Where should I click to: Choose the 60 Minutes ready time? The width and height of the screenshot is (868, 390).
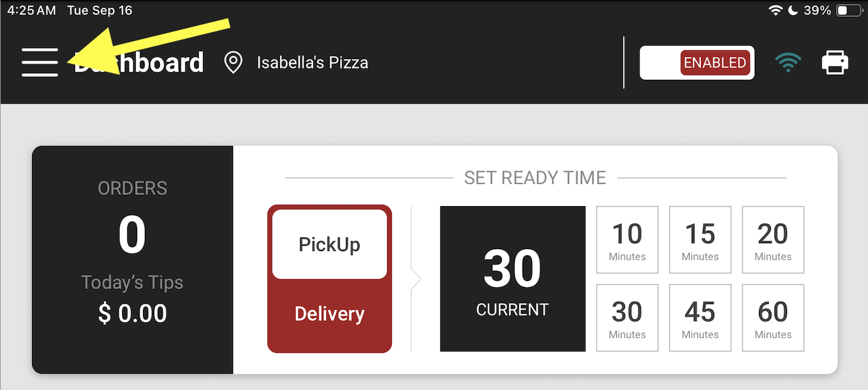pyautogui.click(x=773, y=318)
